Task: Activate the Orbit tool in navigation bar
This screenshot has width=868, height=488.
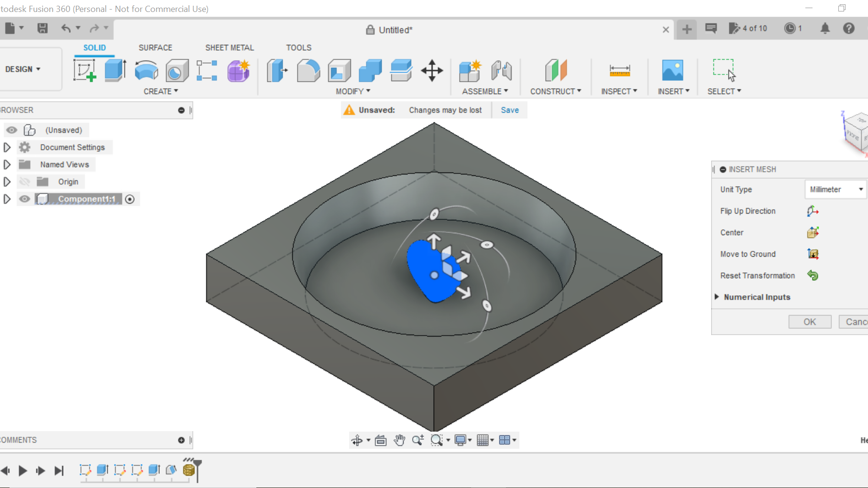Action: tap(358, 440)
